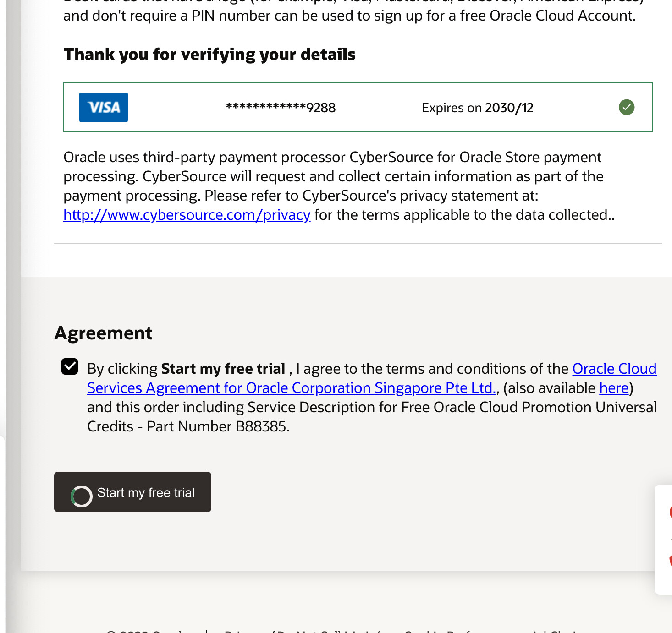672x633 pixels.
Task: Open the Oracle Cloud Services Agreement link
Action: (372, 378)
